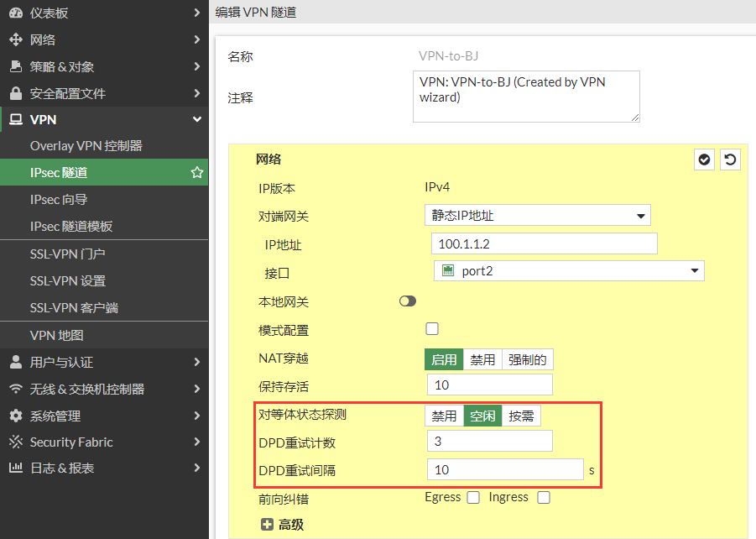Tick the Ingress checkbox
The width and height of the screenshot is (756, 539).
coord(544,498)
